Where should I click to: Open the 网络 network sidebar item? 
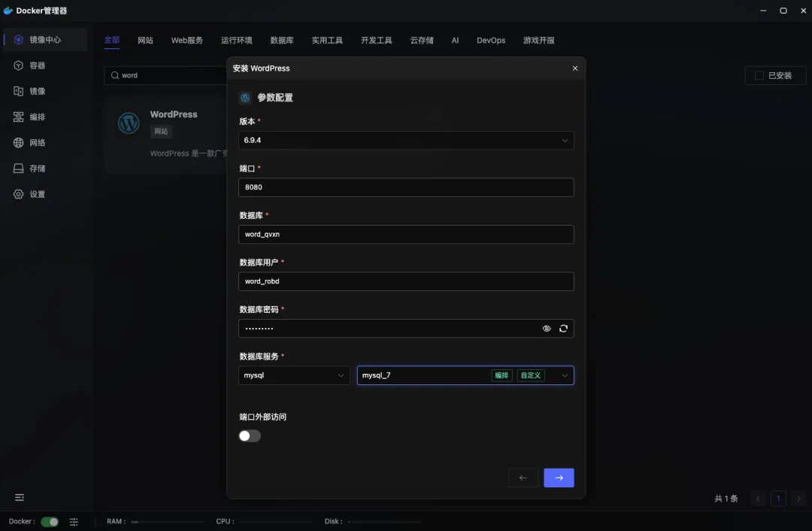tap(45, 142)
